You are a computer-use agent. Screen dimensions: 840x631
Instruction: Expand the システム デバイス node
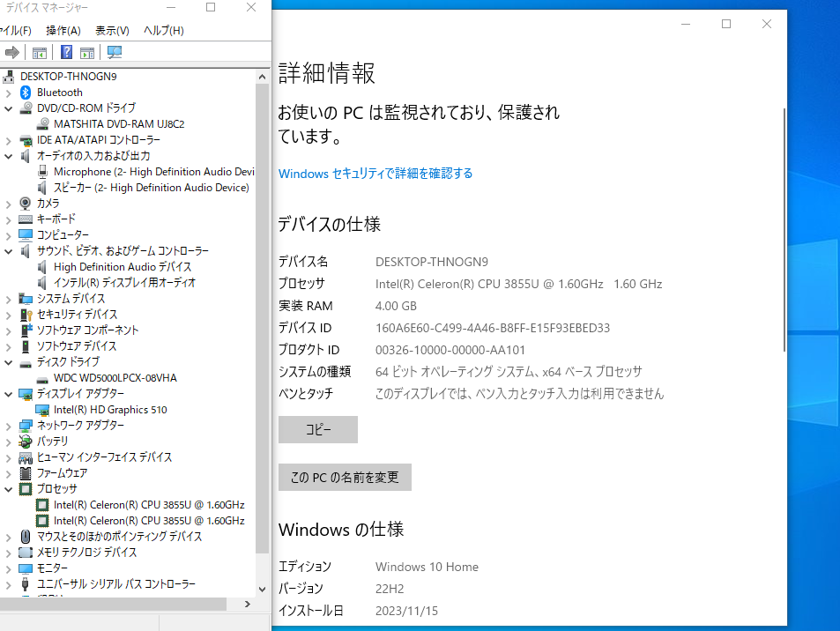[8, 300]
